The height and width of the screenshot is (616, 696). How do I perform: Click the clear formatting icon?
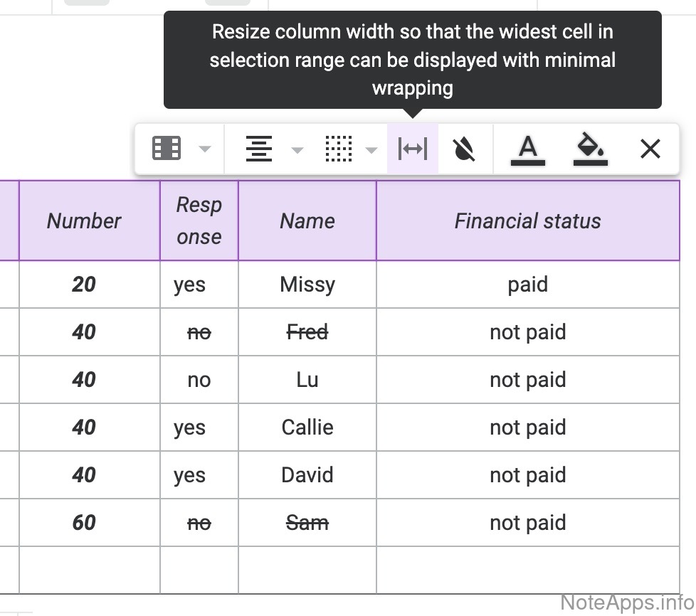tap(464, 149)
